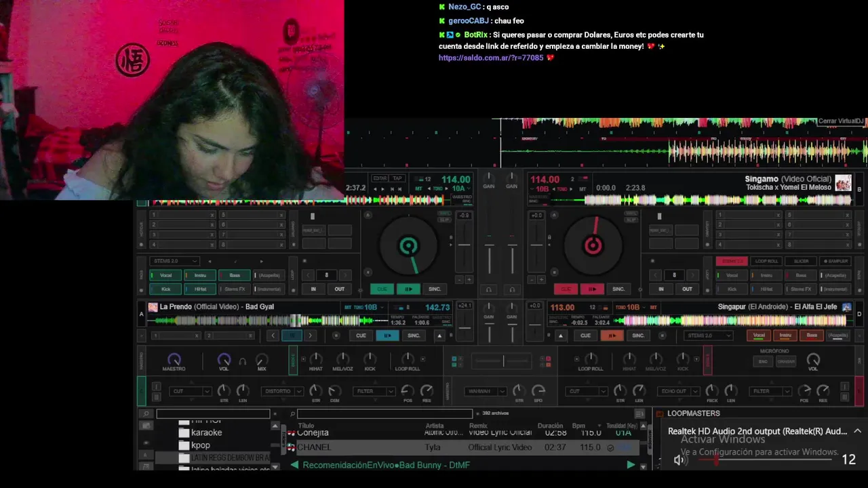Select the SLICER pad tab
Viewport: 868px width, 488px height.
point(802,261)
